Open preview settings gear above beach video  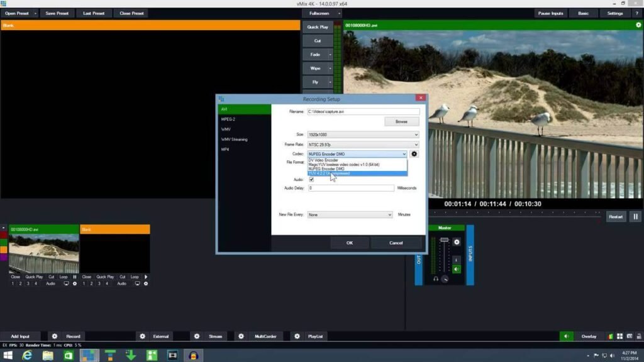click(x=638, y=25)
